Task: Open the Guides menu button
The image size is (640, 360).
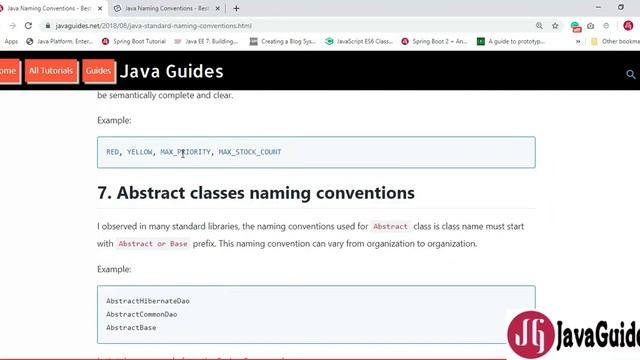Action: (x=98, y=71)
